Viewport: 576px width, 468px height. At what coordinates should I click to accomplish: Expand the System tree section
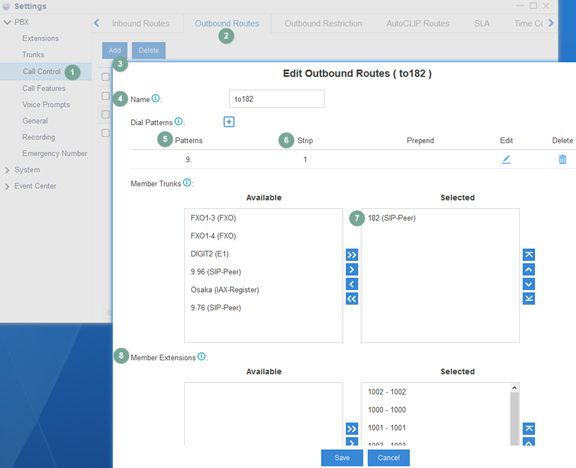(7, 170)
